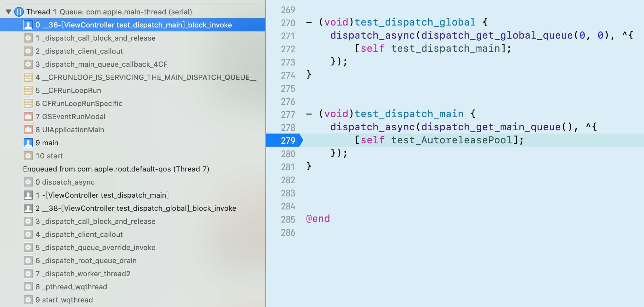Viewport: 644px width, 307px height.
Task: Click gear icon beside _dispatch_call_block_and_release frame 1
Action: 28,38
